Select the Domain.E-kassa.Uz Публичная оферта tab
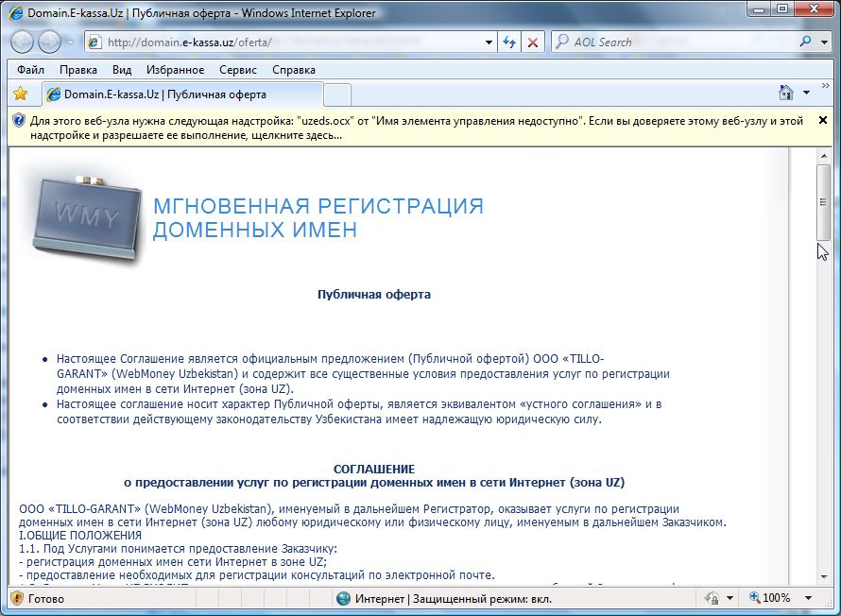The image size is (841, 616). pyautogui.click(x=182, y=94)
